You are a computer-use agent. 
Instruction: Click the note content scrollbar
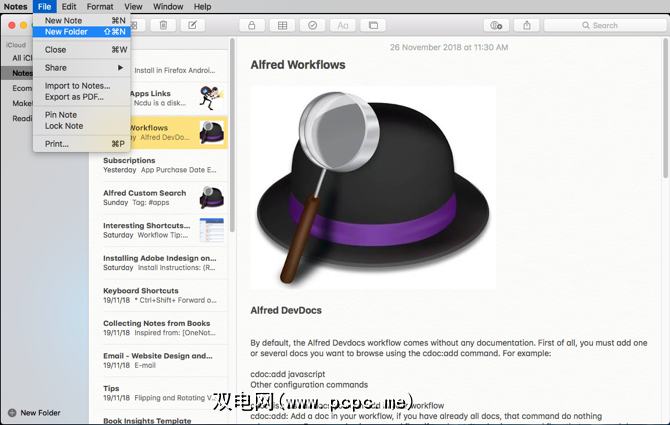pyautogui.click(x=665, y=108)
